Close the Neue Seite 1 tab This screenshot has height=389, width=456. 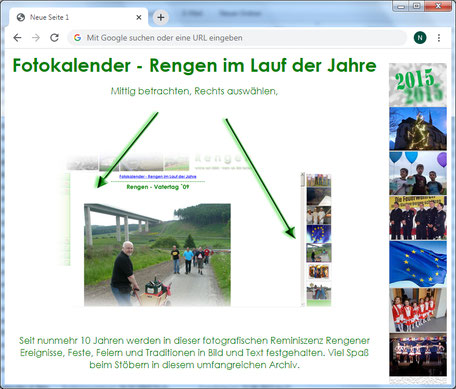pos(139,17)
